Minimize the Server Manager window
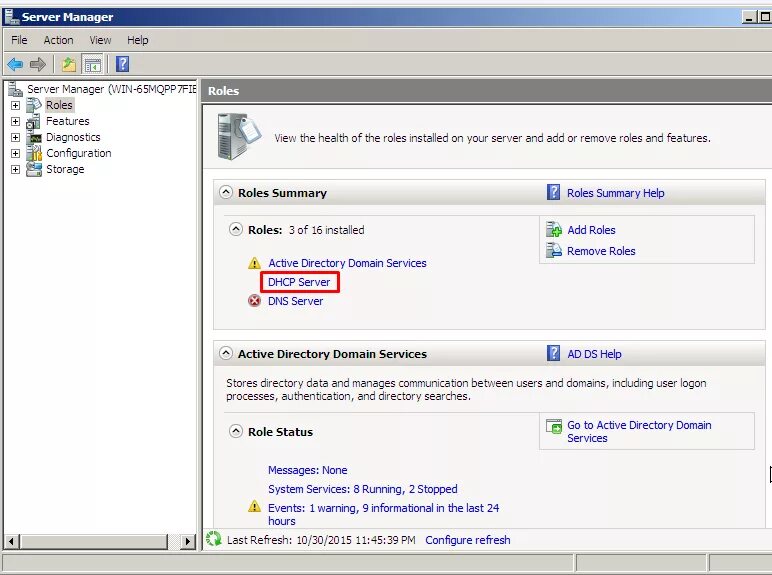 coord(749,17)
